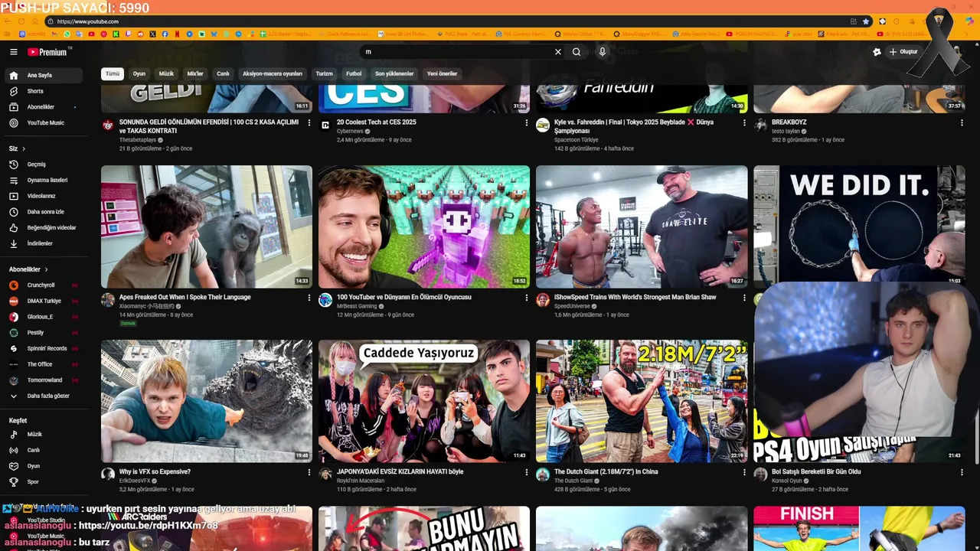Open The Office subscription channel
Image resolution: width=980 pixels, height=551 pixels.
(45, 364)
